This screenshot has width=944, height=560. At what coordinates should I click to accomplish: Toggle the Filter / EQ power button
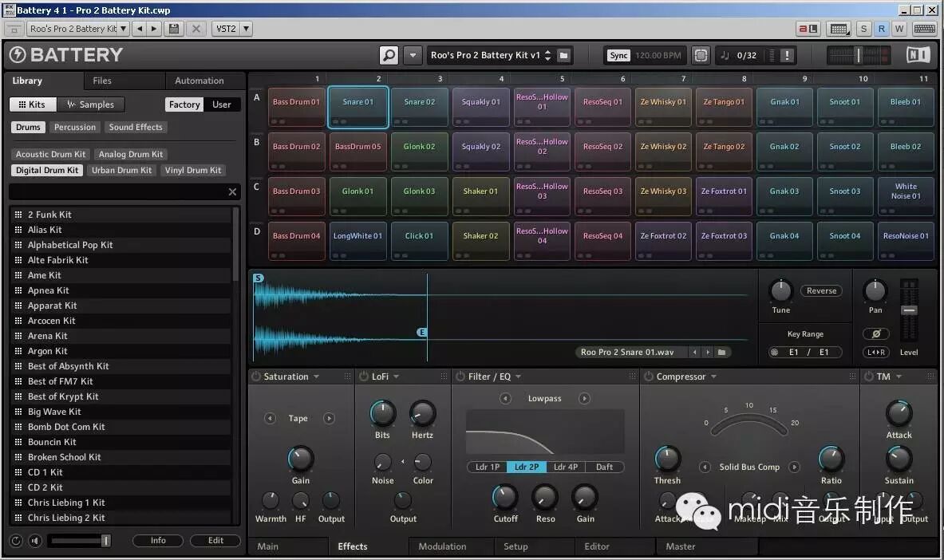click(460, 377)
